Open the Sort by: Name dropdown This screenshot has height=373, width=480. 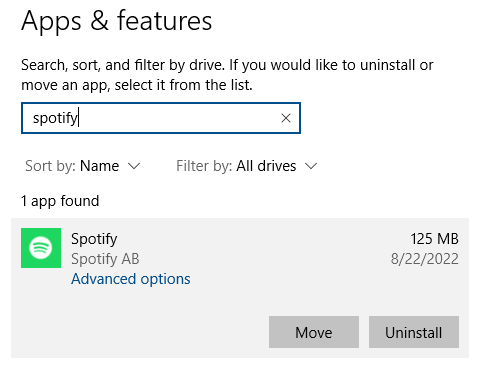point(83,166)
